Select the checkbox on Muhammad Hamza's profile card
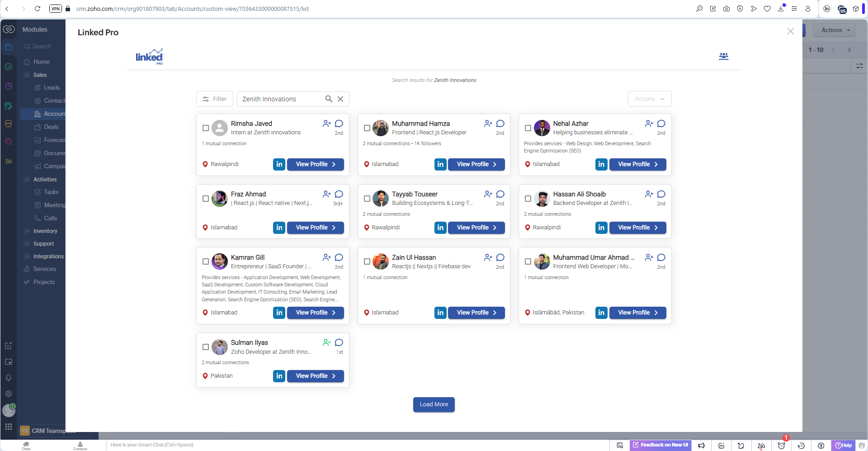Screen dimensions: 868x451 pyautogui.click(x=367, y=128)
